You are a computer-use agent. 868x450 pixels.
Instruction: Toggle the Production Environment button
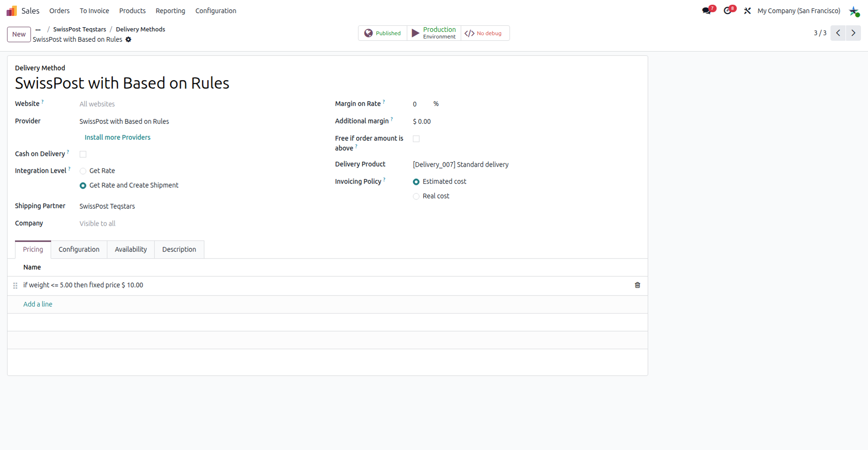pos(434,33)
